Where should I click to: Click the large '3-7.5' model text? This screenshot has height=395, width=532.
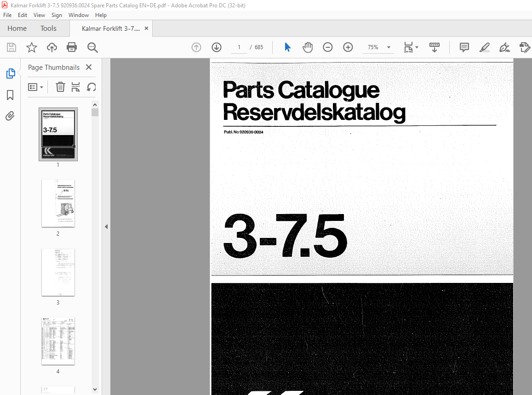point(285,236)
